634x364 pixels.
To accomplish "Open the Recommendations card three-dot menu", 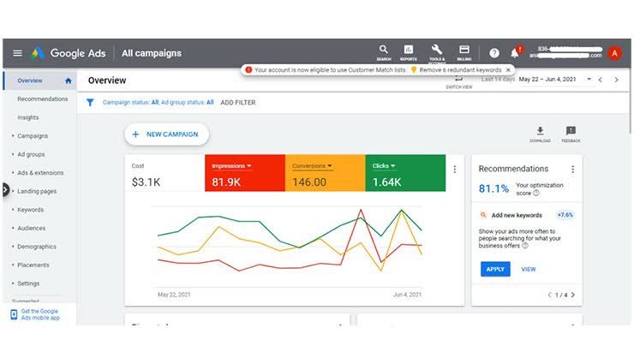I will tap(572, 170).
